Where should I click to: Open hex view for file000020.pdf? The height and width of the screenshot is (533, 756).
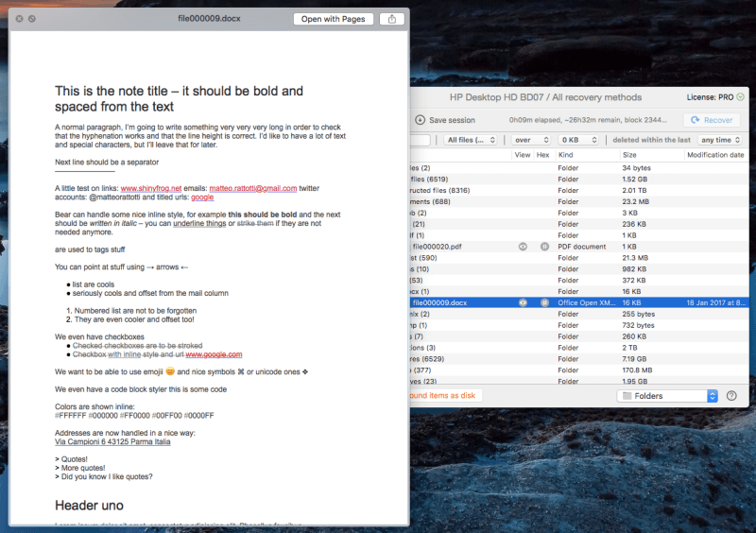544,247
